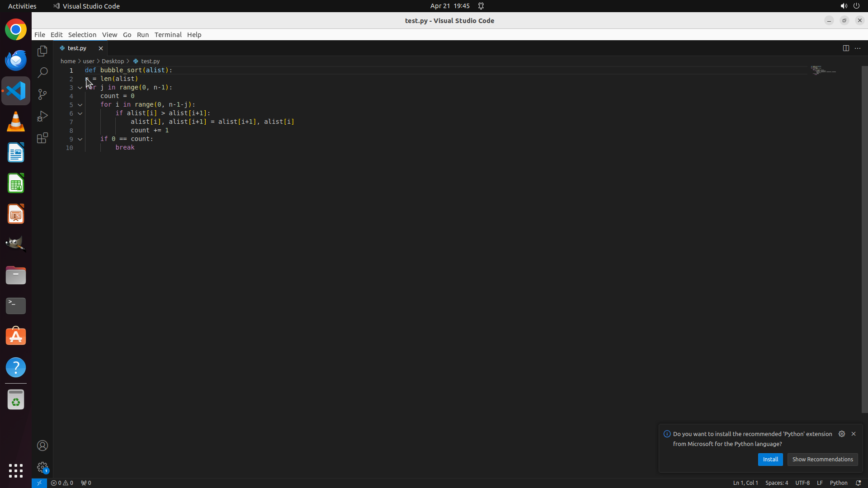
Task: Open the Run and Debug view
Action: [x=42, y=116]
